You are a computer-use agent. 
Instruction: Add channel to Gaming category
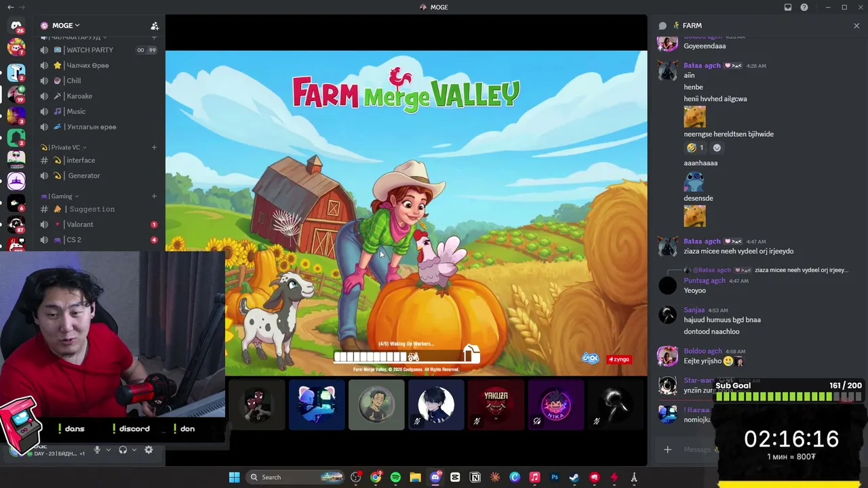154,197
